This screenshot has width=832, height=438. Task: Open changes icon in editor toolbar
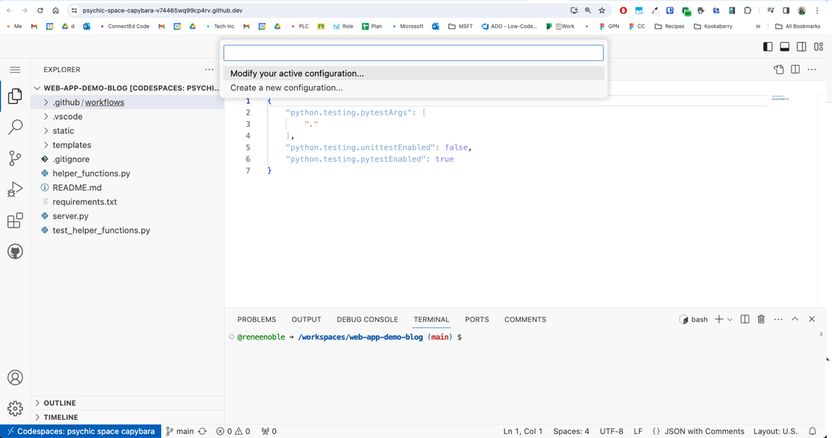click(x=778, y=70)
